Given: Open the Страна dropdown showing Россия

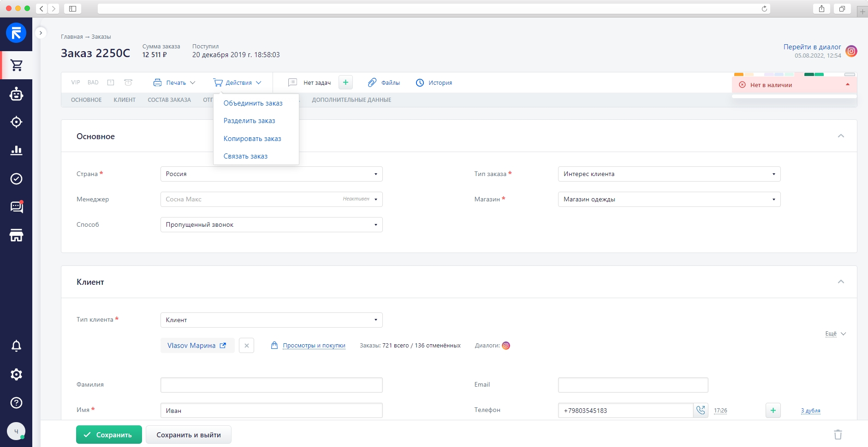Looking at the screenshot, I should click(271, 174).
